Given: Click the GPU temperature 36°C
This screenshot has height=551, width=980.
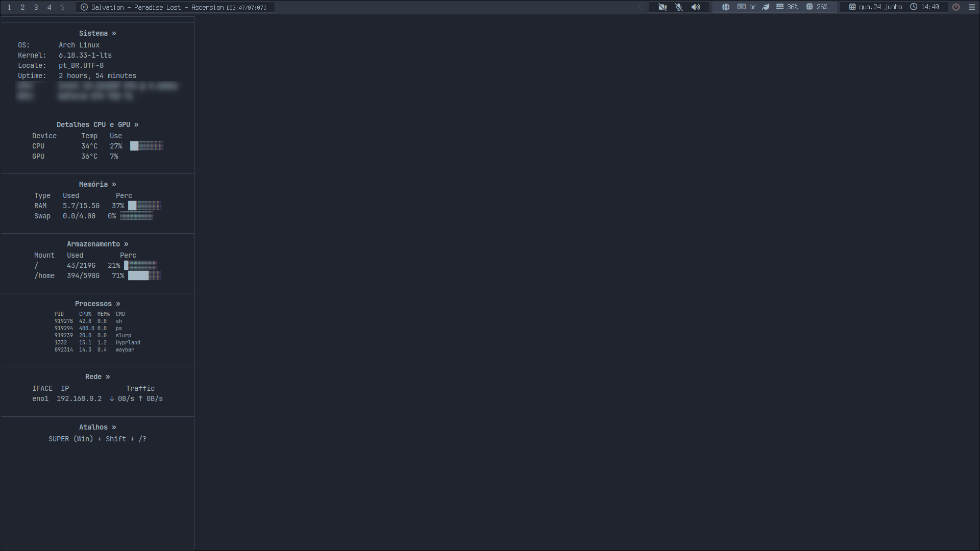Looking at the screenshot, I should pos(89,156).
